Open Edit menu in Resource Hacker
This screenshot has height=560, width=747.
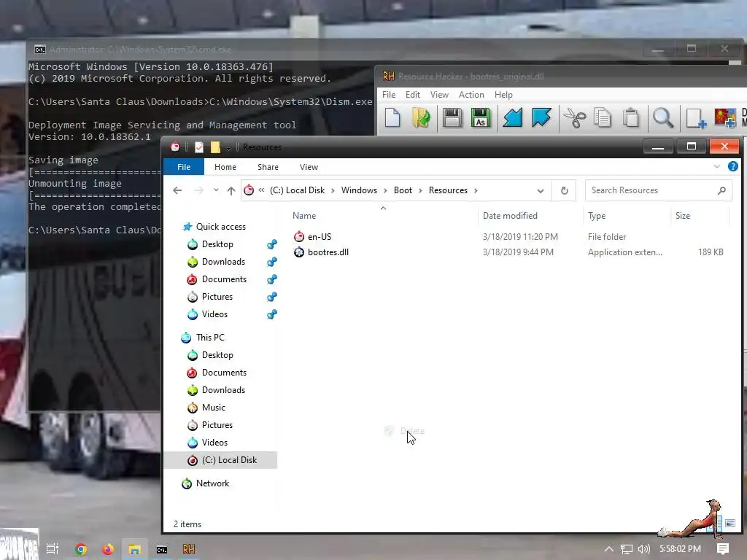click(x=413, y=95)
